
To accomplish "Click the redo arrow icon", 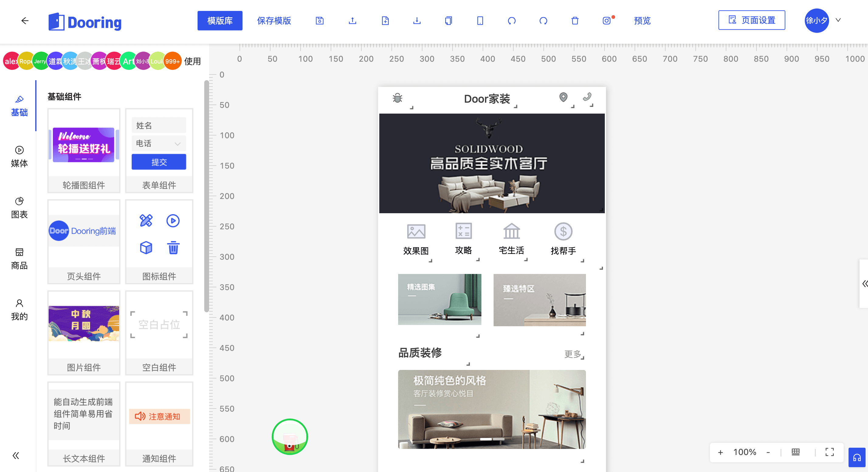I will (x=543, y=21).
